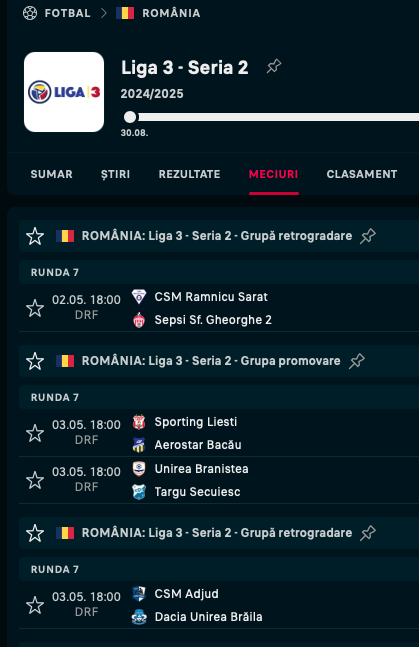Favorite the CSM Ramnicu Sarat match
Viewport: 419px width, 647px height.
(x=35, y=308)
